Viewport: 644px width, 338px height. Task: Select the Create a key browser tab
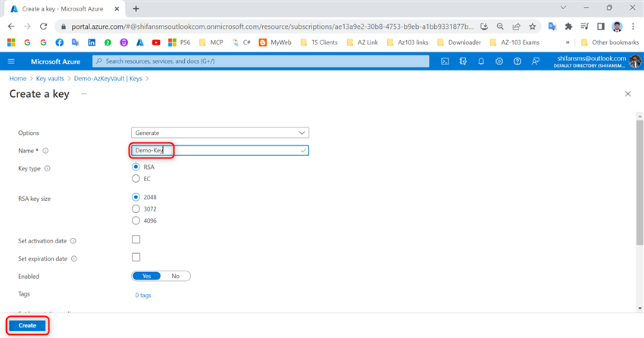(64, 8)
